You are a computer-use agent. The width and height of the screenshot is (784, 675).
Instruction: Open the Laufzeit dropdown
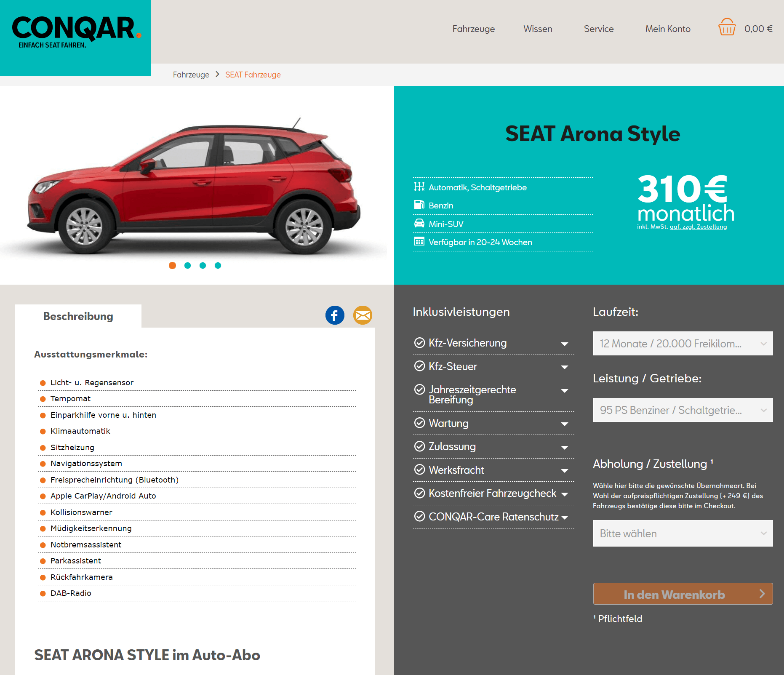[683, 344]
